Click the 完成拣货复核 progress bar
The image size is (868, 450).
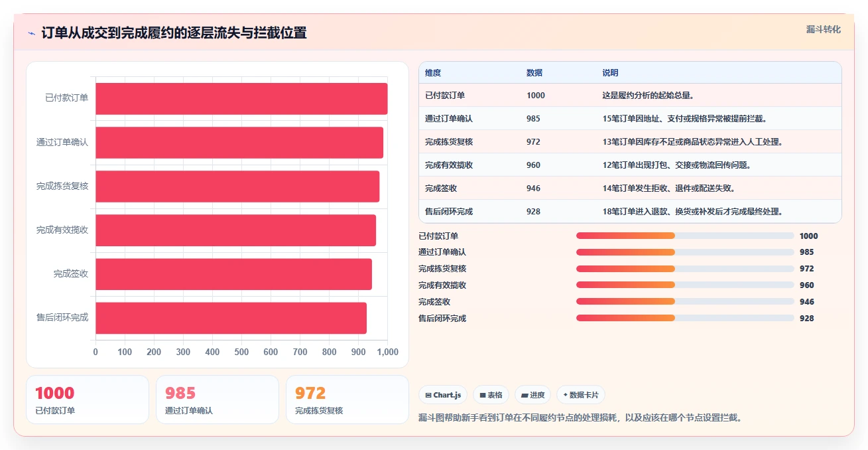pyautogui.click(x=685, y=269)
